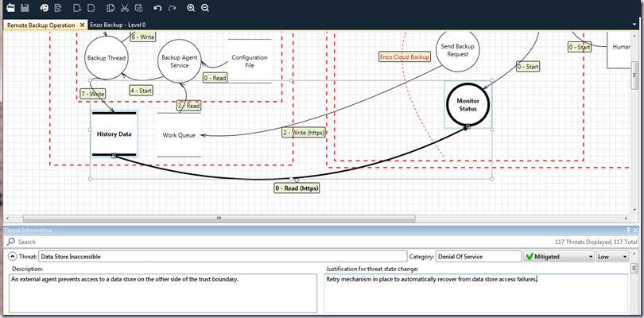This screenshot has width=644, height=318.
Task: Edit the justification text box
Action: 476,293
